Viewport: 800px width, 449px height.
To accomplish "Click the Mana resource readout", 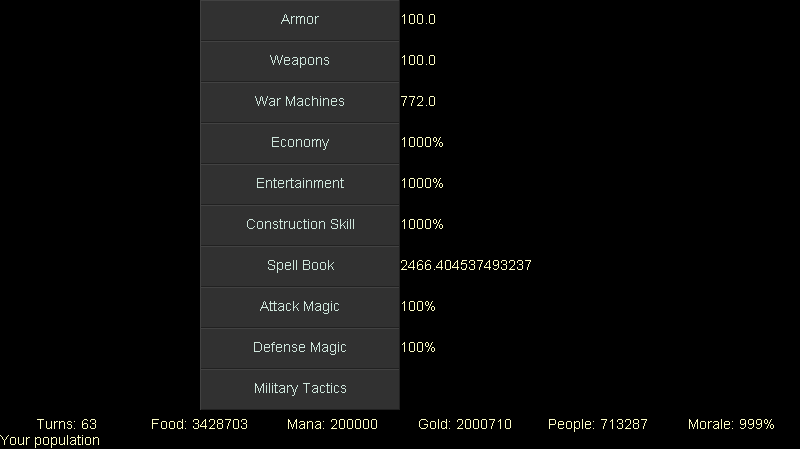I will (x=332, y=424).
